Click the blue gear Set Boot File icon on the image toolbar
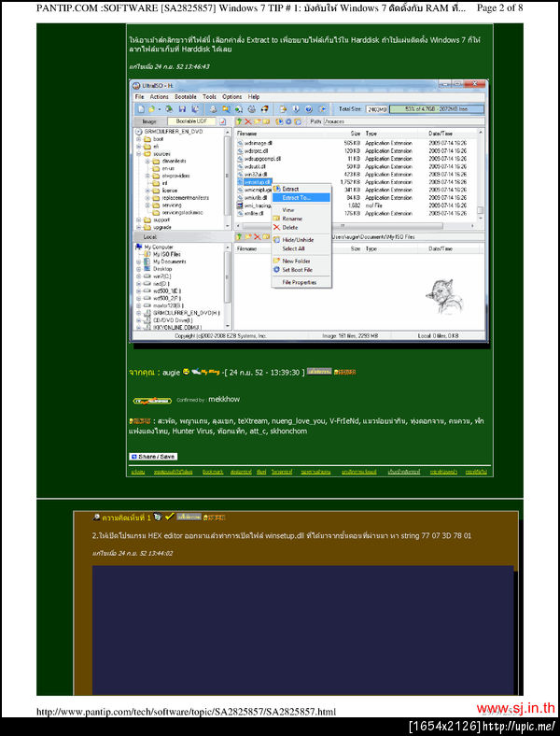 coord(289,121)
